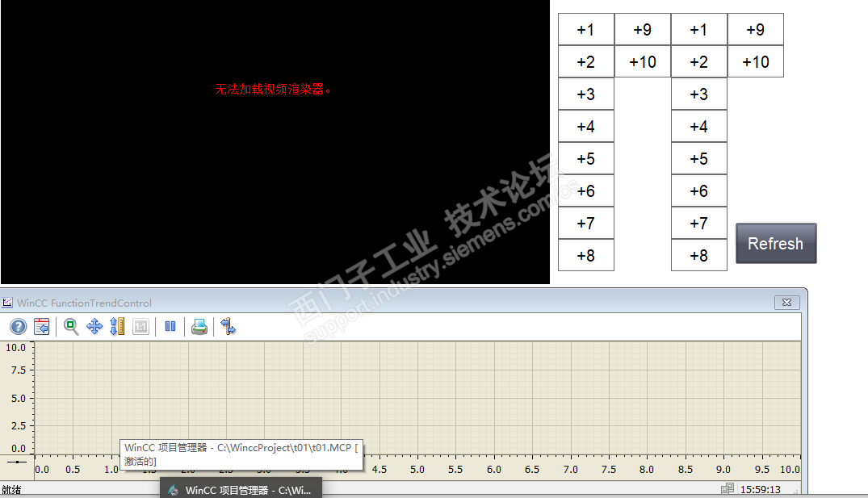The image size is (868, 498).
Task: Close the WinCC FunctionTrendControl window
Action: [x=786, y=302]
